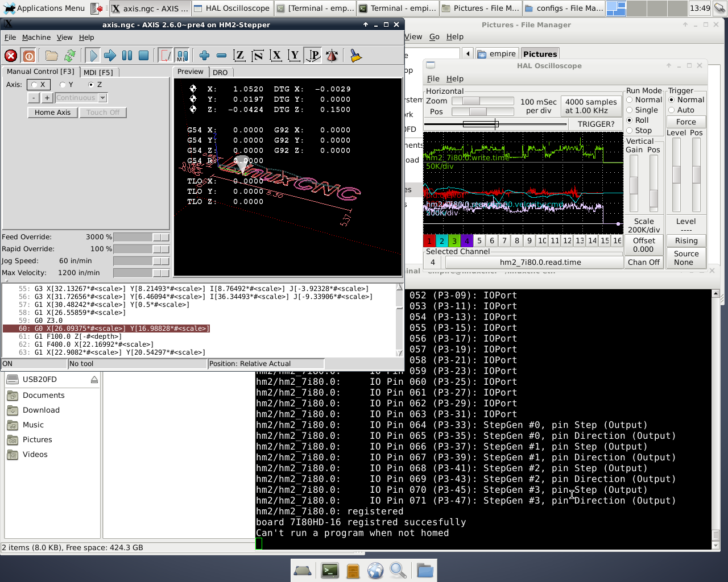Open AXIS Machine menu
This screenshot has height=582, width=728.
tap(36, 38)
